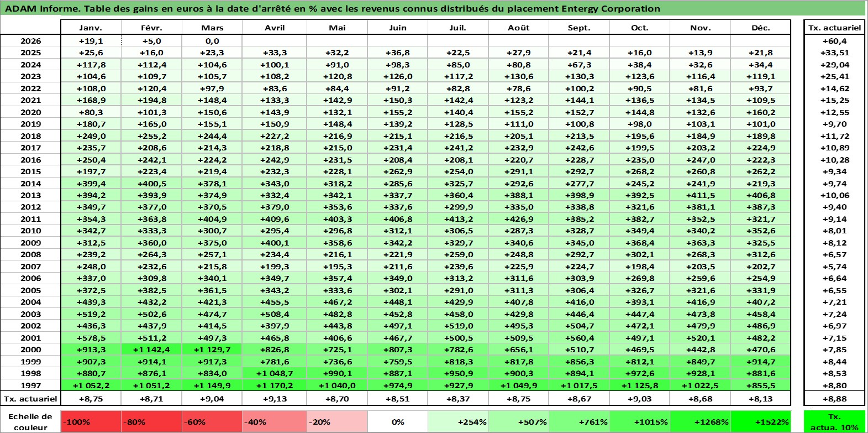This screenshot has width=868, height=433.
Task: Click the Janv. column header
Action: pyautogui.click(x=91, y=28)
